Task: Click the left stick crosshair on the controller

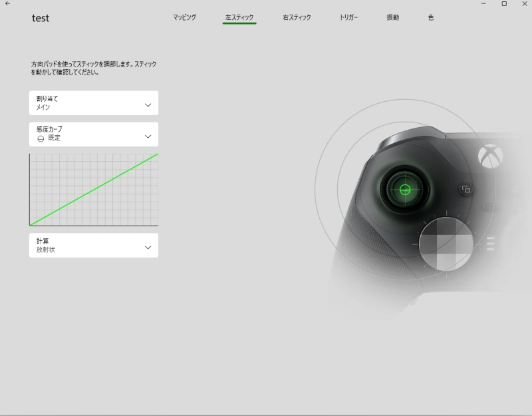Action: pyautogui.click(x=404, y=190)
